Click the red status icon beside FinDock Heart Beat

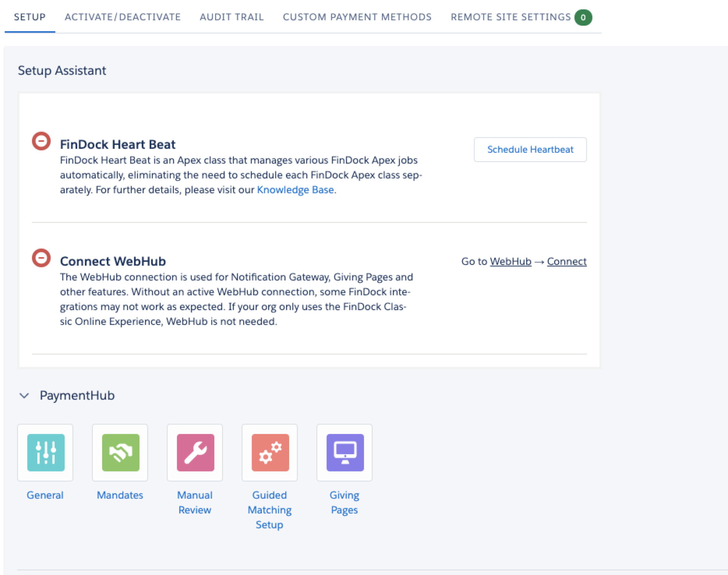(x=41, y=140)
